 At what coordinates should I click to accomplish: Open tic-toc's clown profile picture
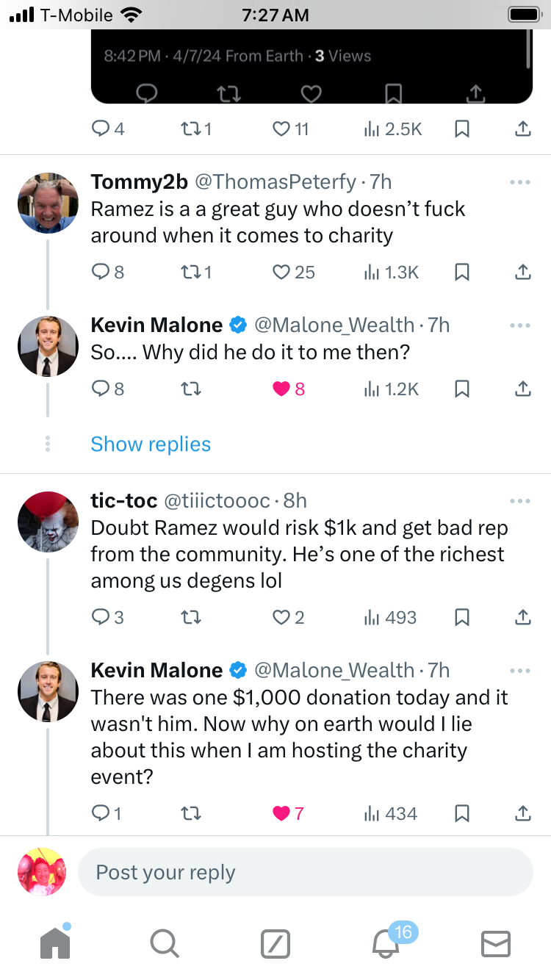48,522
